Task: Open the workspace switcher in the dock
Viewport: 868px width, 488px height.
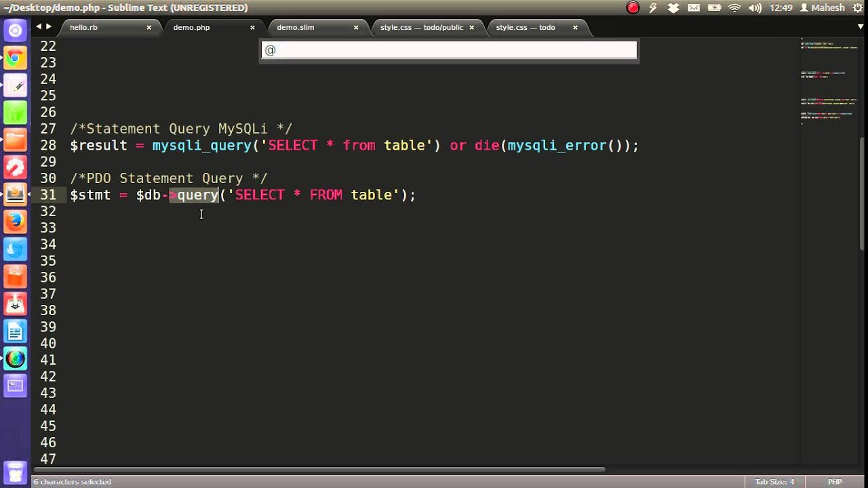Action: pos(15,386)
